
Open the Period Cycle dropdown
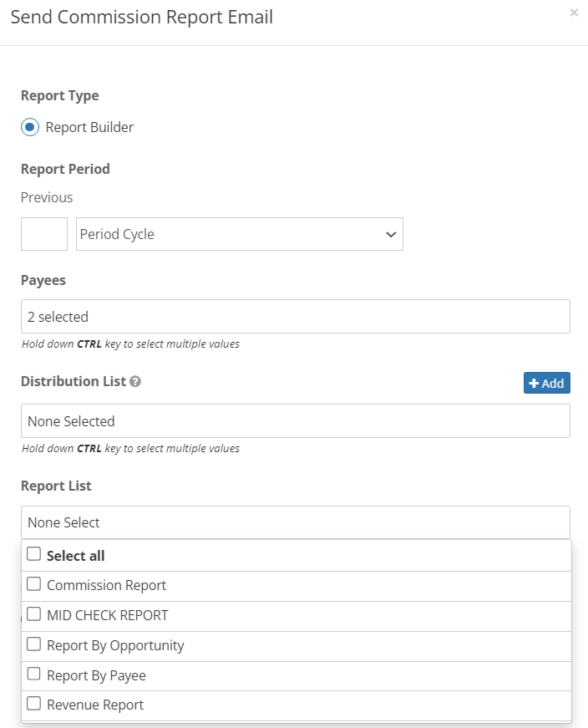[x=240, y=234]
